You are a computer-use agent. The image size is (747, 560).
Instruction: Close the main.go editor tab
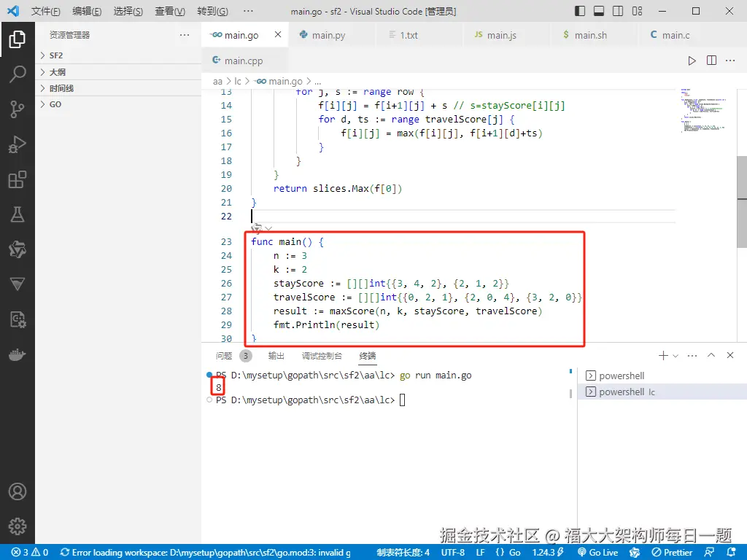click(x=278, y=34)
